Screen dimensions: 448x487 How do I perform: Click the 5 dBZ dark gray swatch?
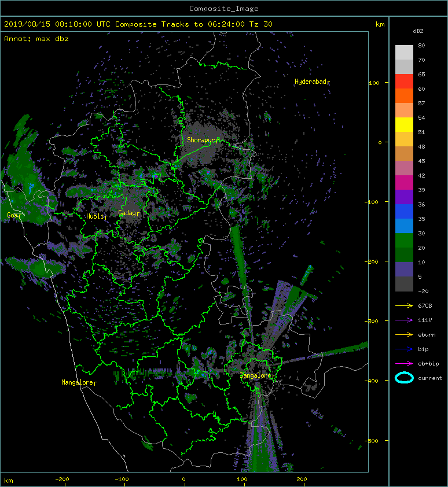pos(404,283)
